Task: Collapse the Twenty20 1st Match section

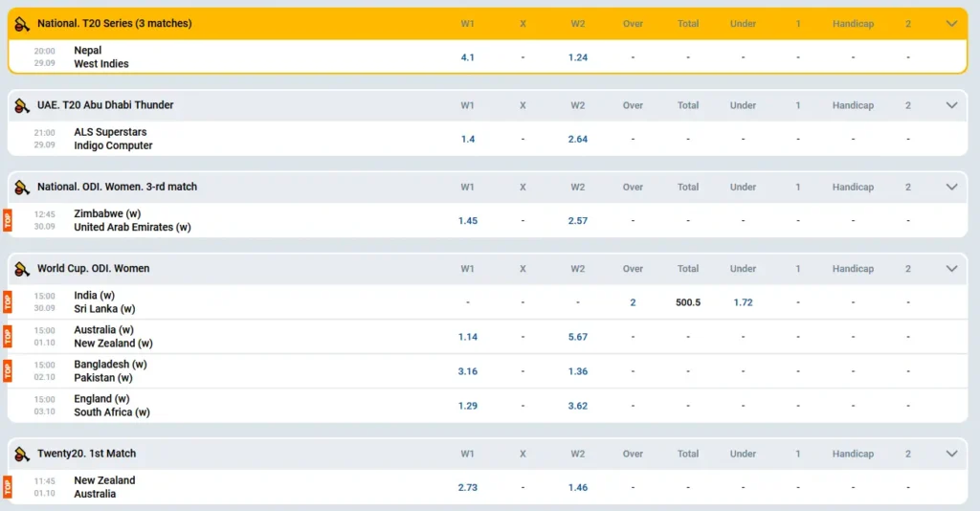Action: 951,454
